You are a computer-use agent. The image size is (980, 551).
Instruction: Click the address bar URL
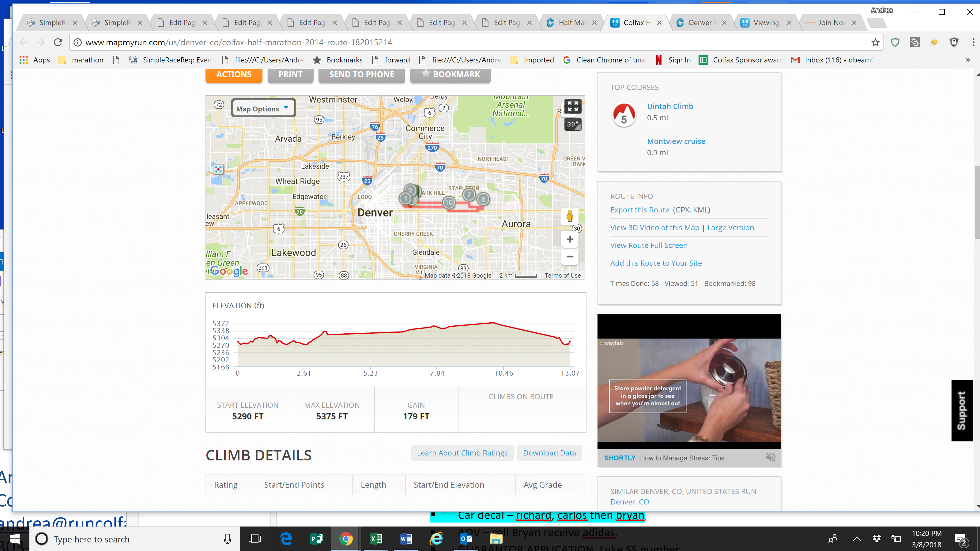[239, 42]
